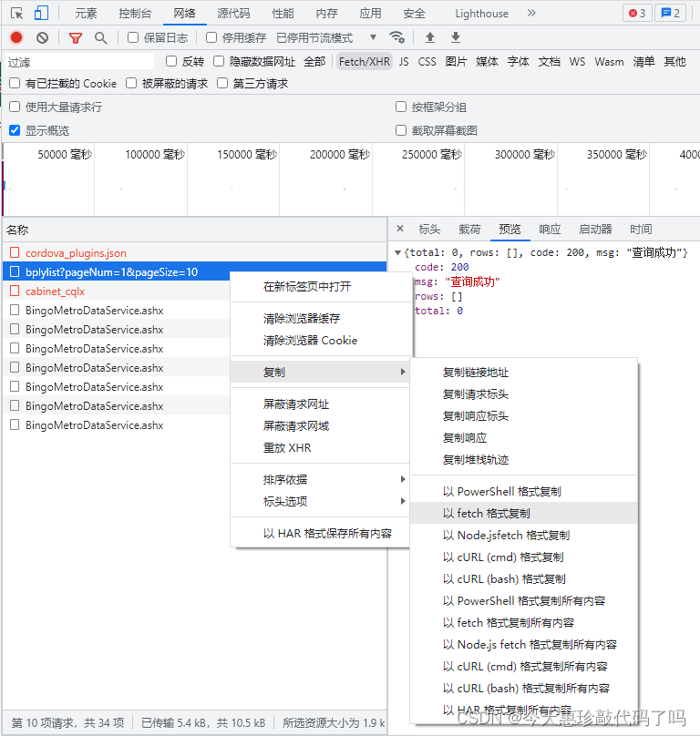Tick the 反转 filter checkbox

(x=171, y=61)
